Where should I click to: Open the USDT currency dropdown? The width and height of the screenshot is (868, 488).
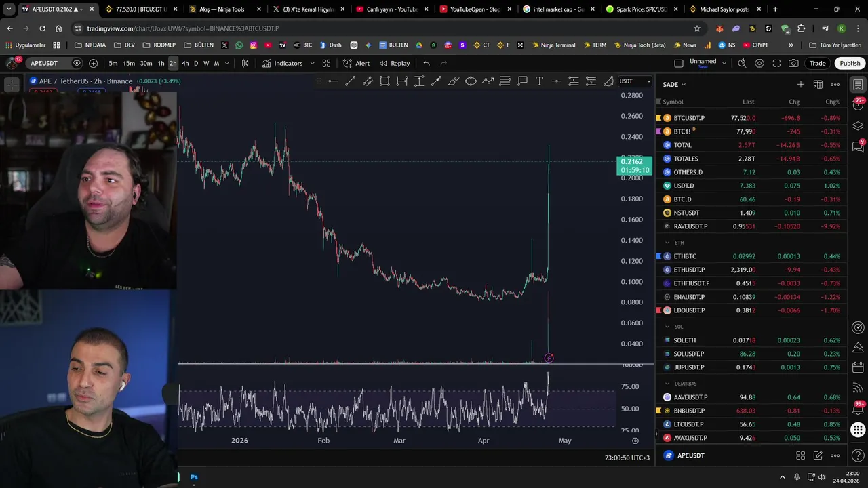point(635,81)
